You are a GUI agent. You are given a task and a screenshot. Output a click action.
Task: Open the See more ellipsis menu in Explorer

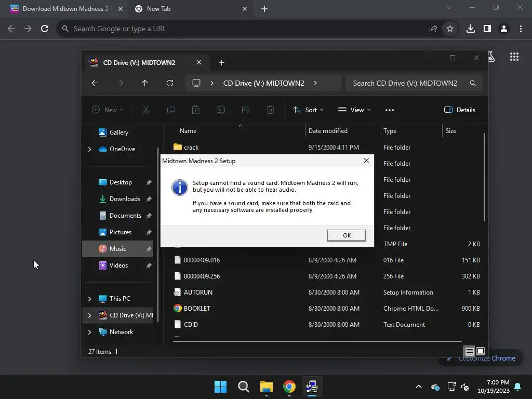point(390,110)
